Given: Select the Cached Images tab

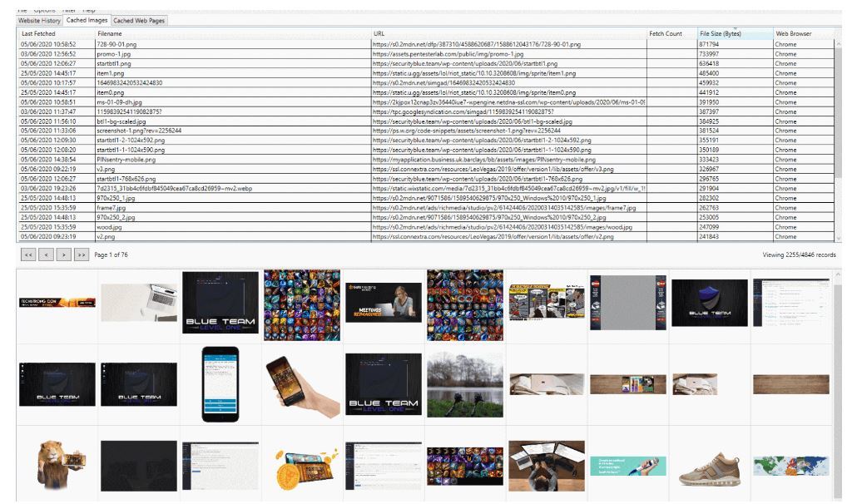Looking at the screenshot, I should [87, 20].
